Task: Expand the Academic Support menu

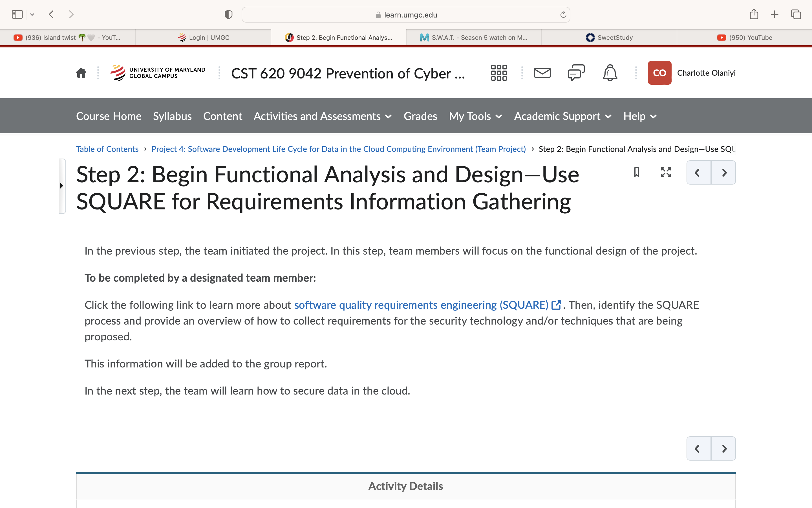Action: [563, 116]
